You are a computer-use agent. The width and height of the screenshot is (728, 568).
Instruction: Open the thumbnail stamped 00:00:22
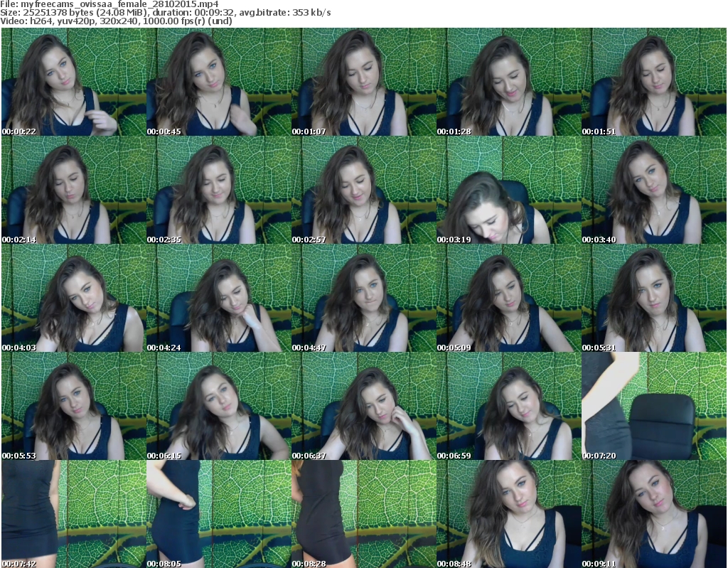[74, 82]
